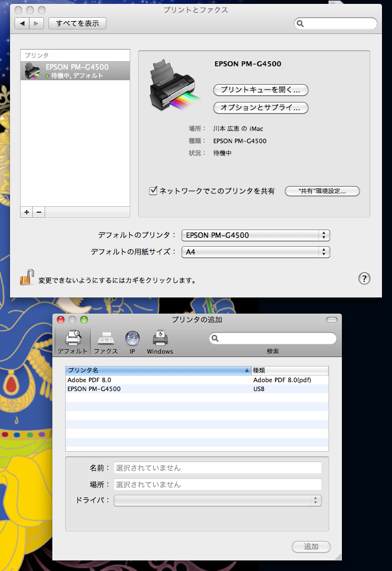The height and width of the screenshot is (571, 392).
Task: Open デフォルトの用紙サイズ dropdown showing A4
Action: click(x=256, y=252)
